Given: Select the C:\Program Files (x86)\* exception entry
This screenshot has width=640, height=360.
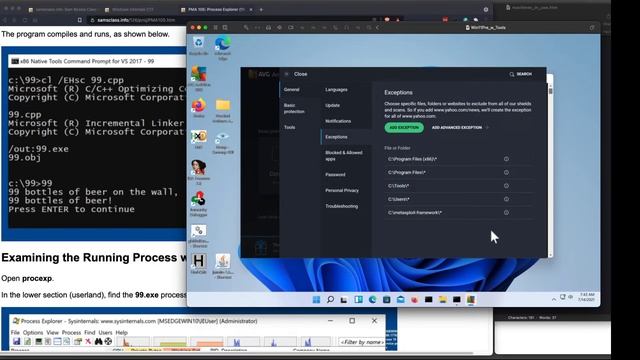Looking at the screenshot, I should point(458,159).
